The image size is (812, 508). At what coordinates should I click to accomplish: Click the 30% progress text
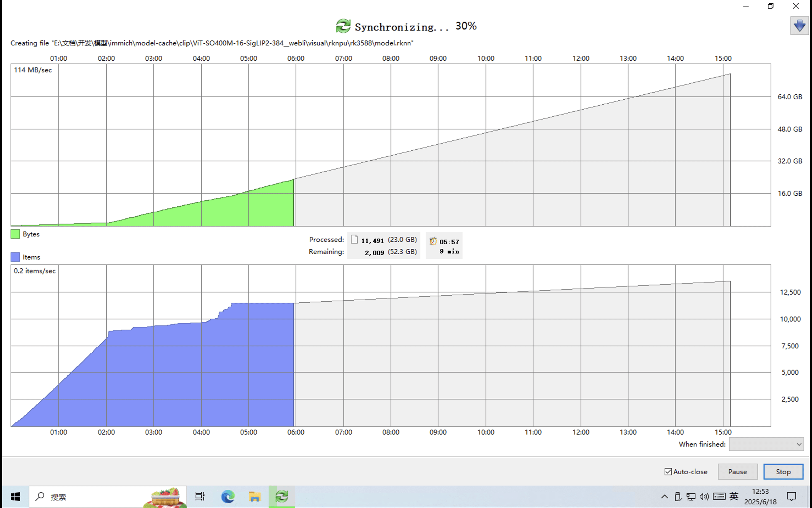point(466,26)
